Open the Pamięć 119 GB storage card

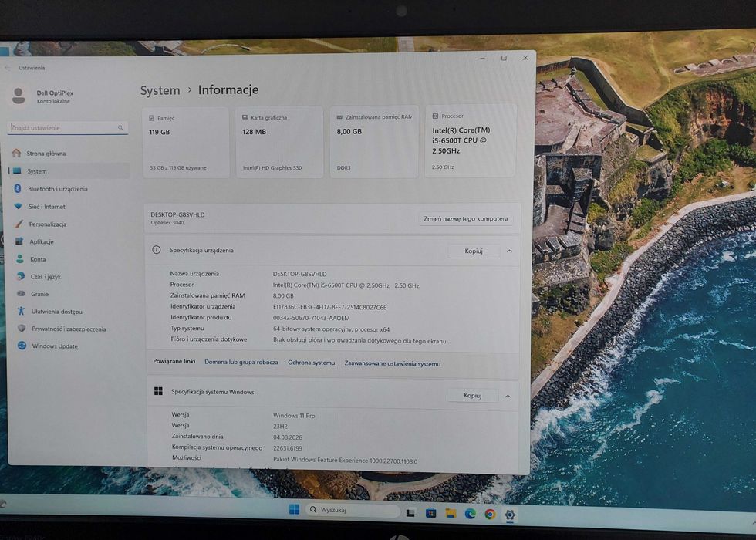pos(186,142)
